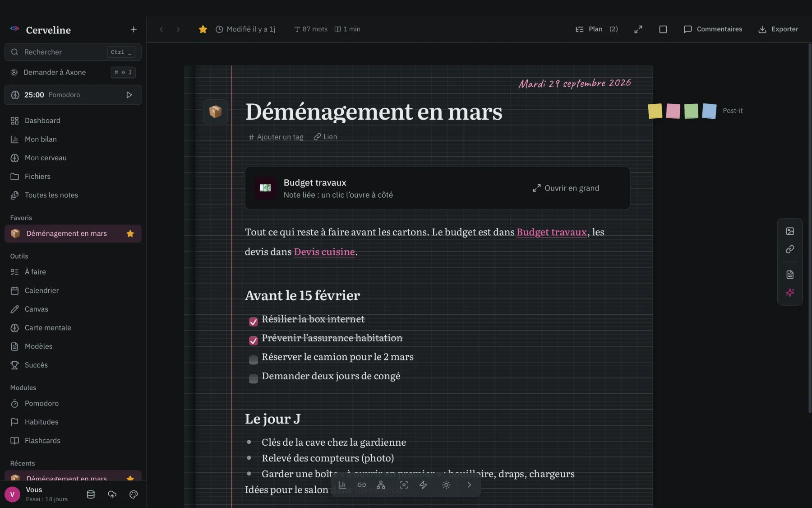Change the note's package emoji icon

point(215,112)
